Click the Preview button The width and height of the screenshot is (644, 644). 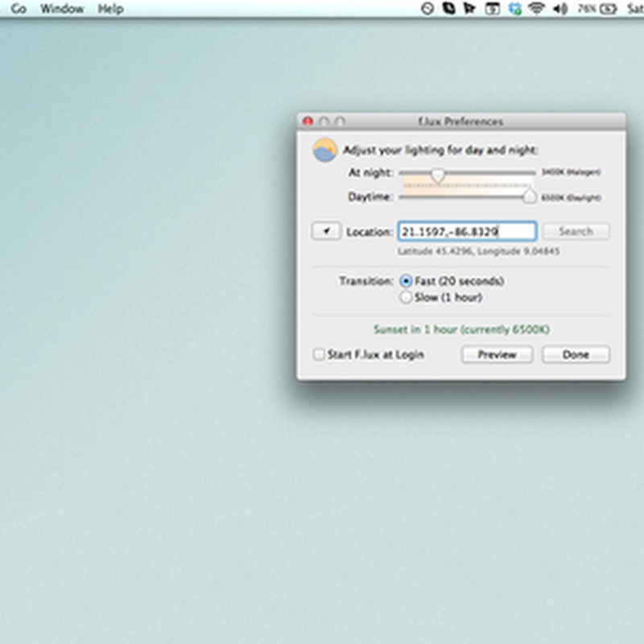pos(497,354)
